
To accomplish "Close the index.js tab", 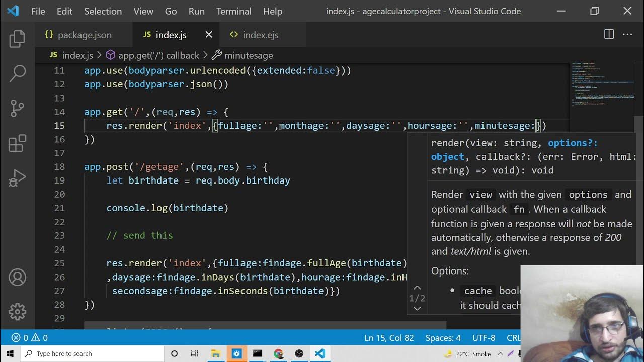I will (209, 35).
